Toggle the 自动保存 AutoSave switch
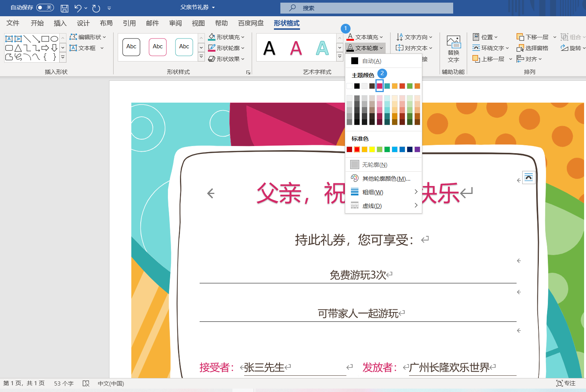 coord(45,8)
